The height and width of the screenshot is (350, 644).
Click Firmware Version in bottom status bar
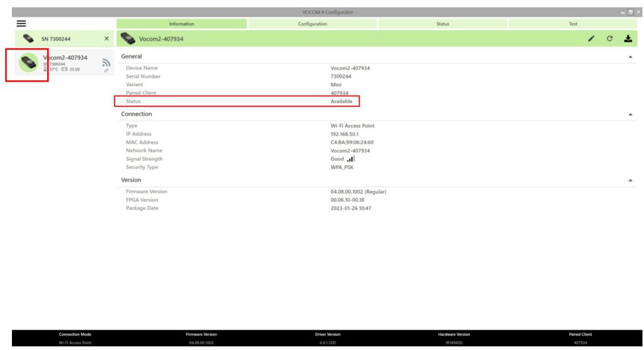(x=201, y=334)
